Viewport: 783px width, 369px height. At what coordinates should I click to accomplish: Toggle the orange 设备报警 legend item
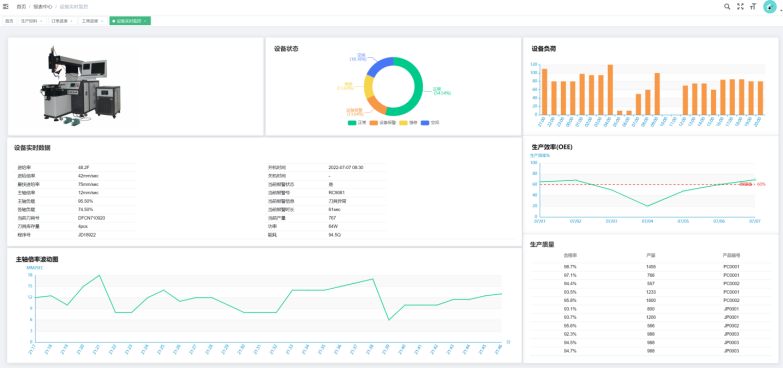click(383, 122)
